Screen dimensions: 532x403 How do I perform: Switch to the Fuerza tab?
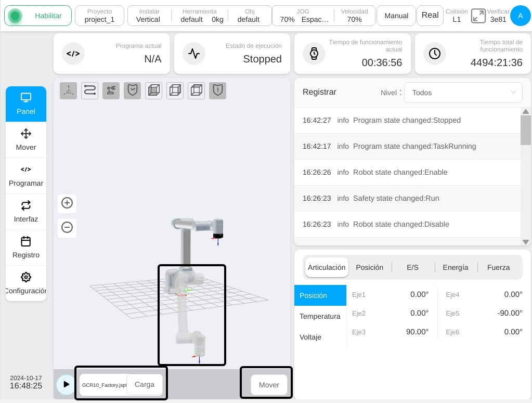(x=498, y=267)
